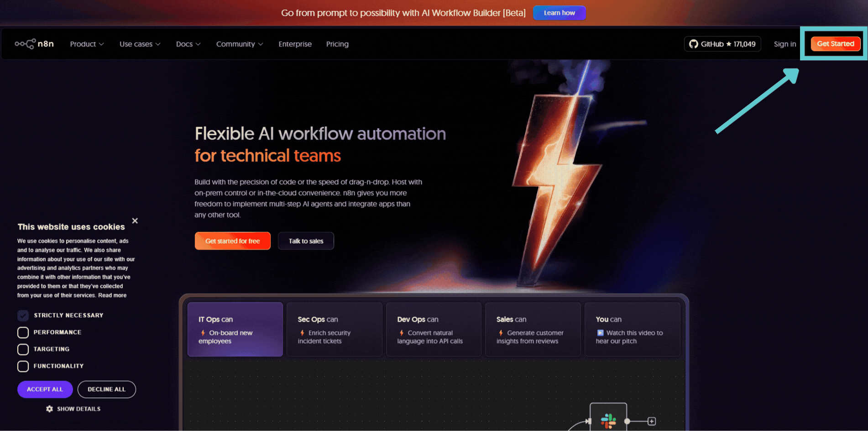Enable the Performance cookies checkbox

23,332
